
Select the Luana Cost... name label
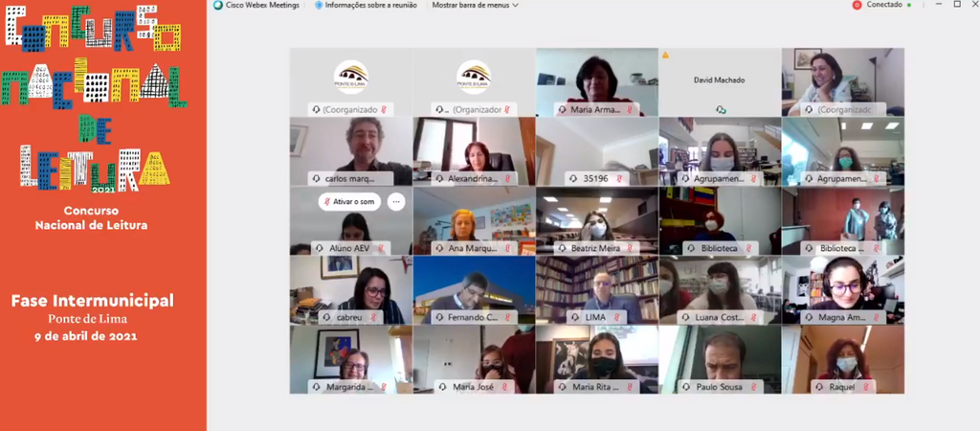(719, 317)
